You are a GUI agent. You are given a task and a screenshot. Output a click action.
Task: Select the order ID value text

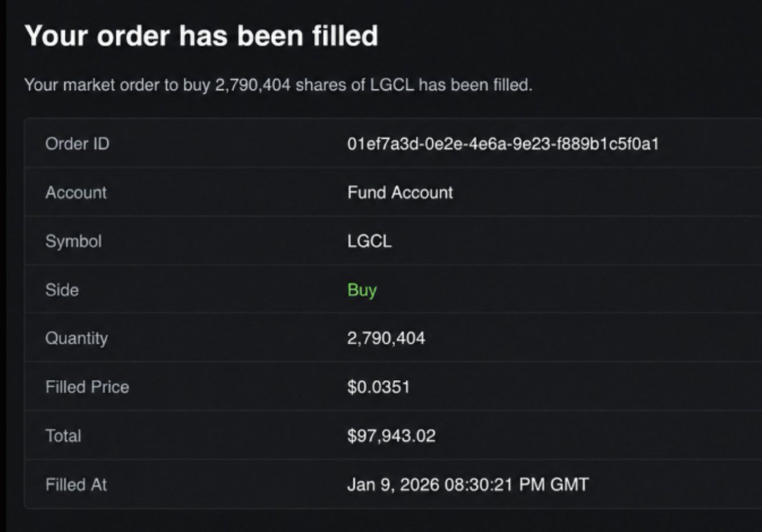pyautogui.click(x=503, y=143)
